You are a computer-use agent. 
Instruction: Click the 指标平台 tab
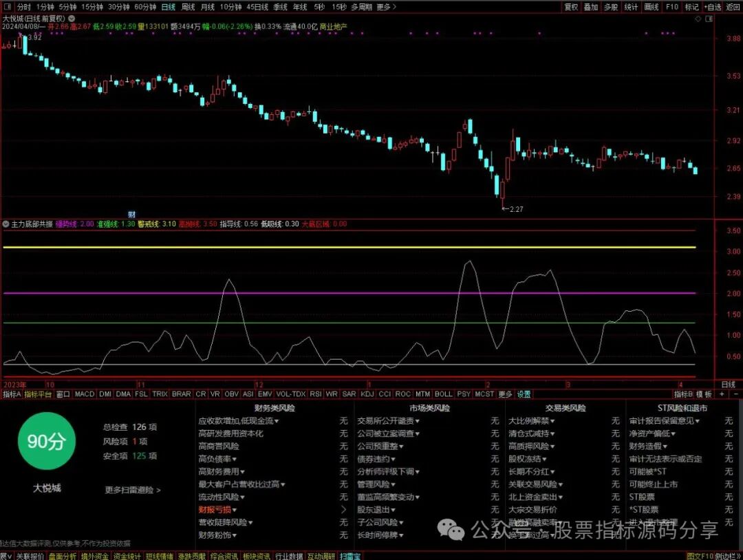tap(38, 394)
